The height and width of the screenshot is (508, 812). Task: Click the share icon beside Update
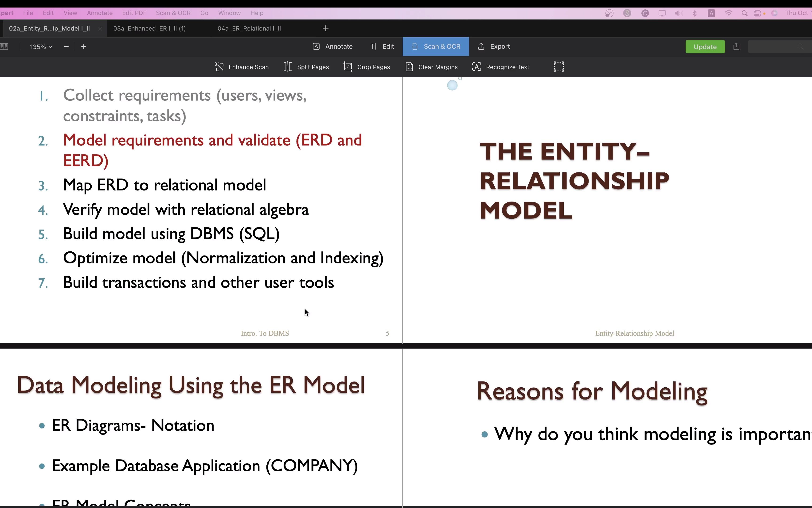click(736, 46)
